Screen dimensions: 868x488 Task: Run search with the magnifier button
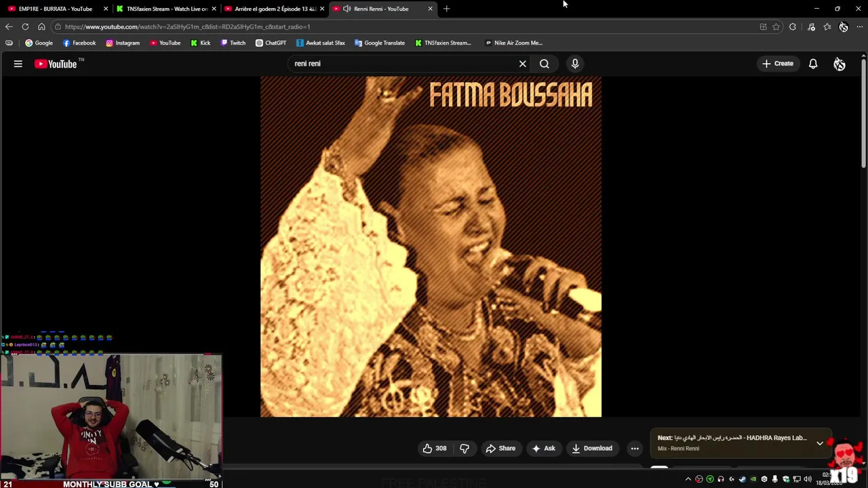[544, 64]
